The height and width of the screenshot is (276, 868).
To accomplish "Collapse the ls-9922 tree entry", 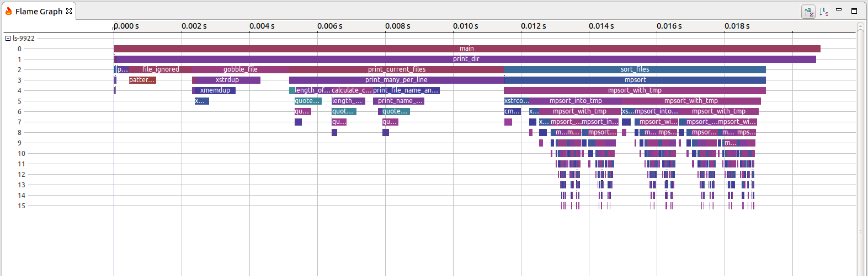I will pyautogui.click(x=8, y=39).
